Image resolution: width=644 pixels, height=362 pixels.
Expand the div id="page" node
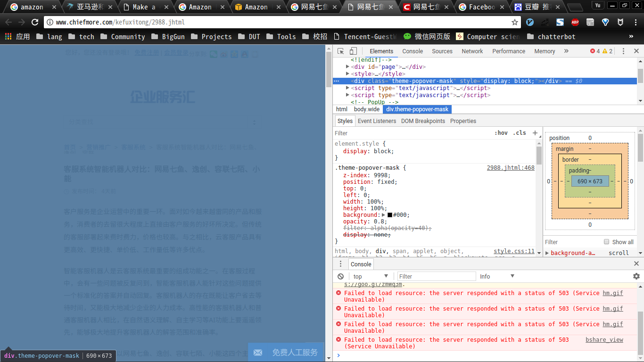tap(347, 67)
